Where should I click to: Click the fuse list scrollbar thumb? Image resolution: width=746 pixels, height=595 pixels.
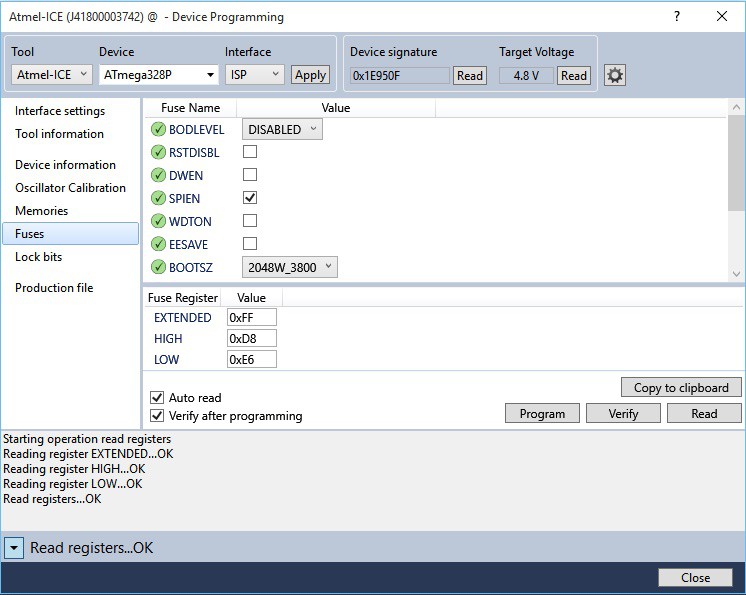point(736,163)
